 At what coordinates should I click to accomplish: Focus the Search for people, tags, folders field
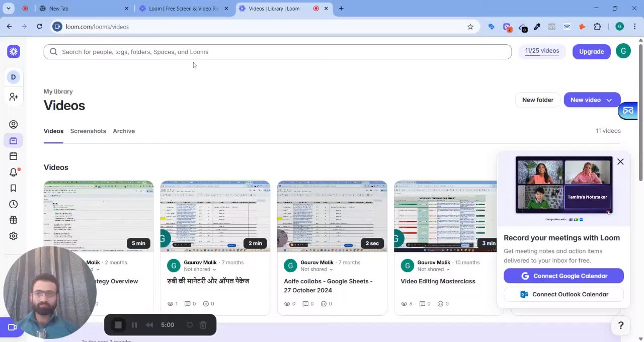tap(278, 52)
